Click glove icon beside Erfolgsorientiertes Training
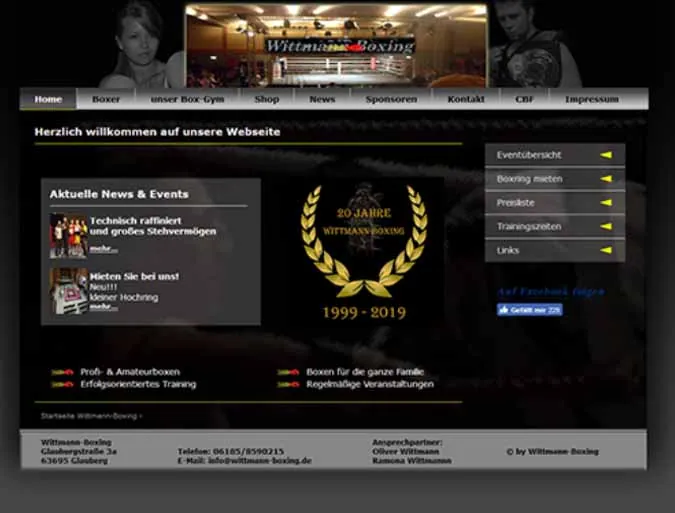 pyautogui.click(x=63, y=384)
